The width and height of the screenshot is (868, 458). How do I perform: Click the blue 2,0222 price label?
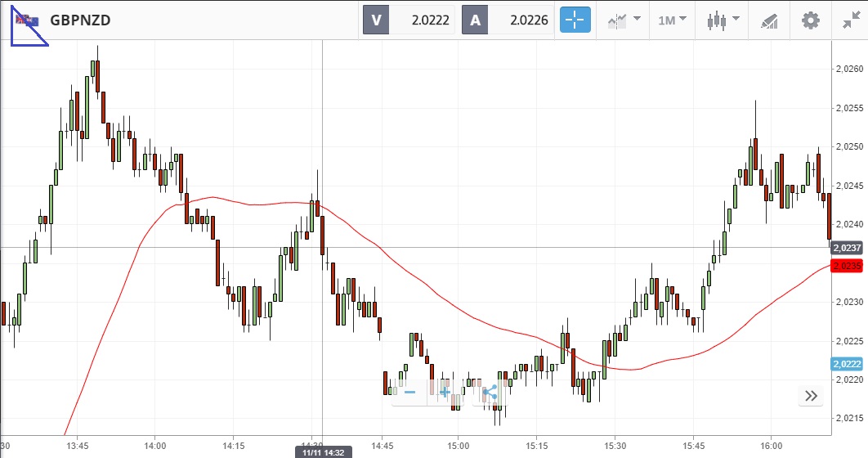(x=848, y=364)
